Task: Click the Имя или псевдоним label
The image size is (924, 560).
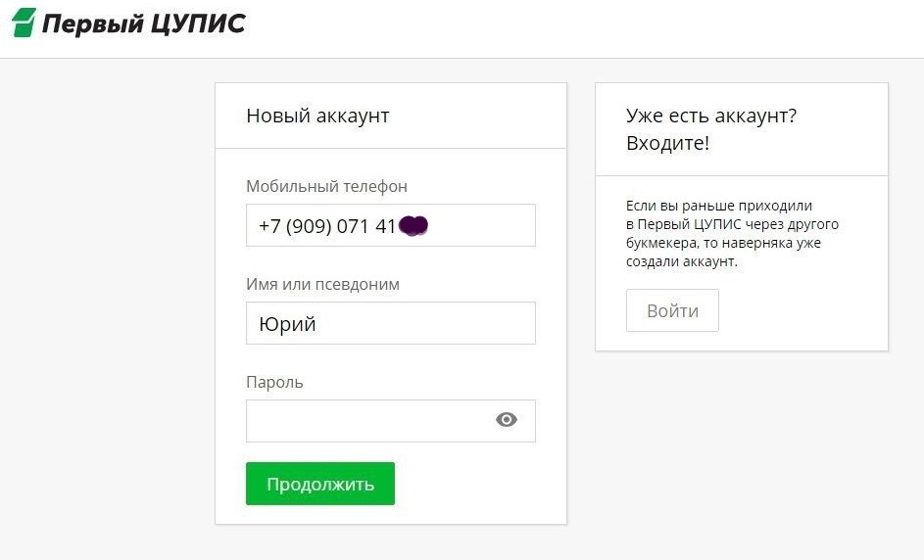Action: tap(323, 285)
